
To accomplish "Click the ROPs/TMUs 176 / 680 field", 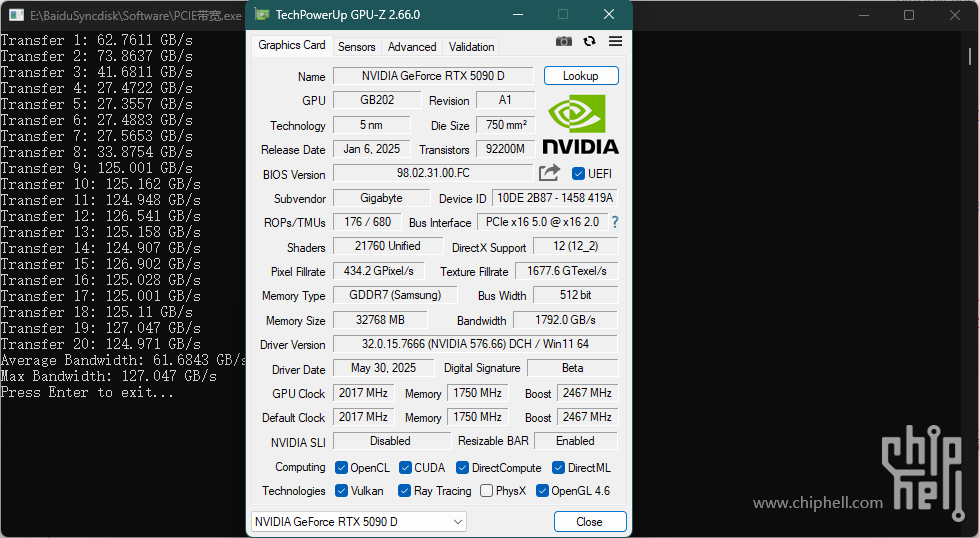I will click(x=368, y=222).
